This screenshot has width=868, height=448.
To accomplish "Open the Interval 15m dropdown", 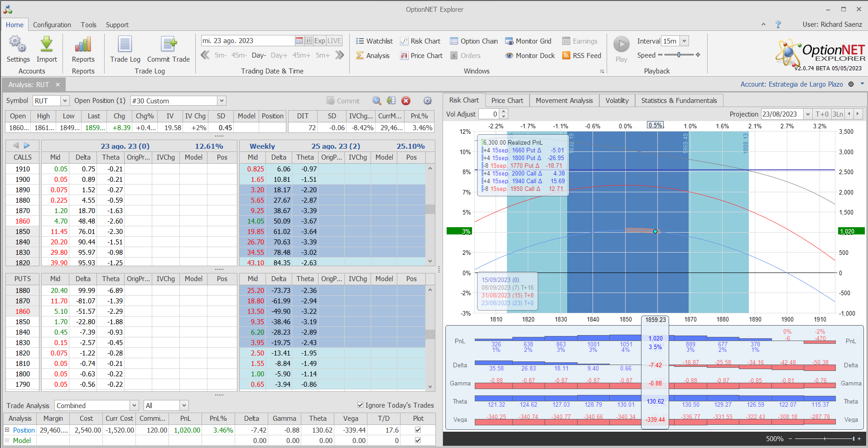I will click(685, 41).
